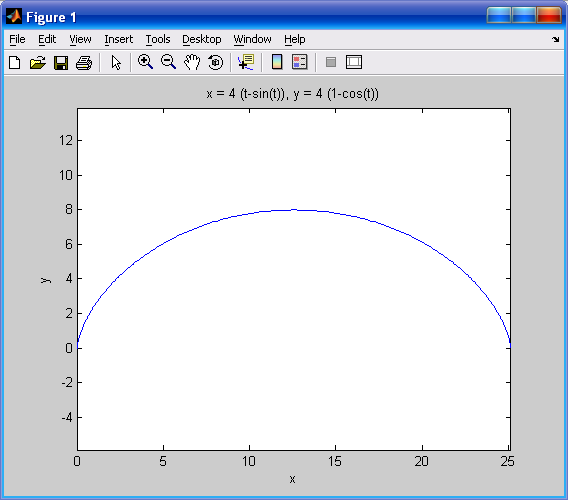Expand the Tools menu
Viewport: 568px width, 500px height.
158,39
